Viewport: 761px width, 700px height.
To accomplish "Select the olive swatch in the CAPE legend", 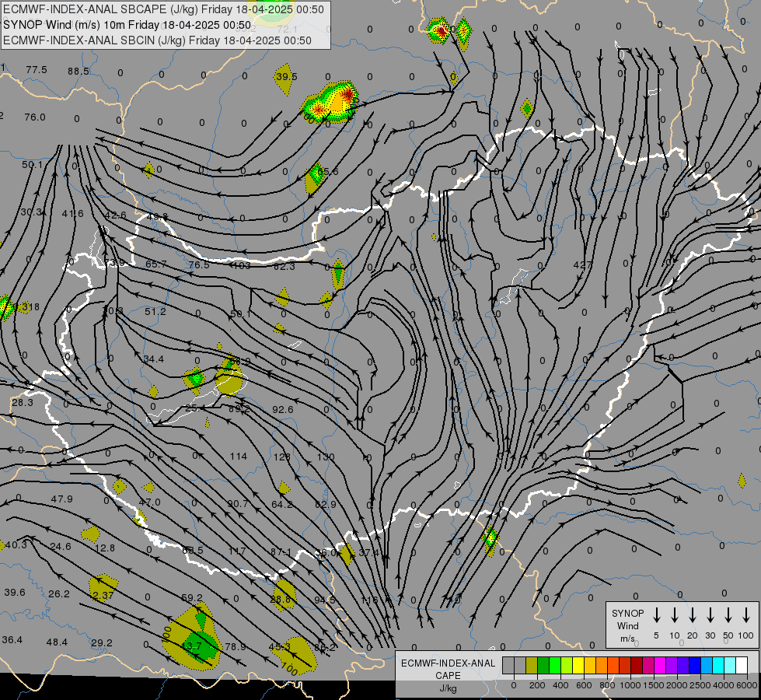I will [x=532, y=665].
